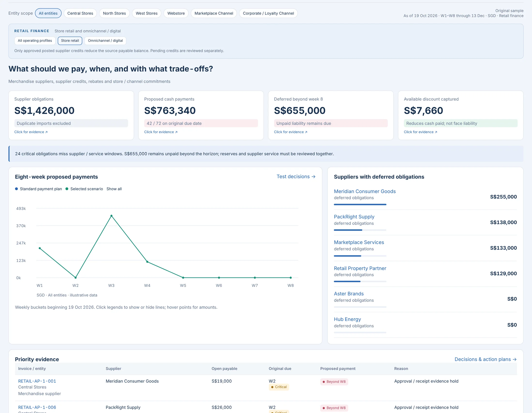Open invoice RETAIL-AP-1-006
Image resolution: width=532 pixels, height=413 pixels.
coord(37,407)
